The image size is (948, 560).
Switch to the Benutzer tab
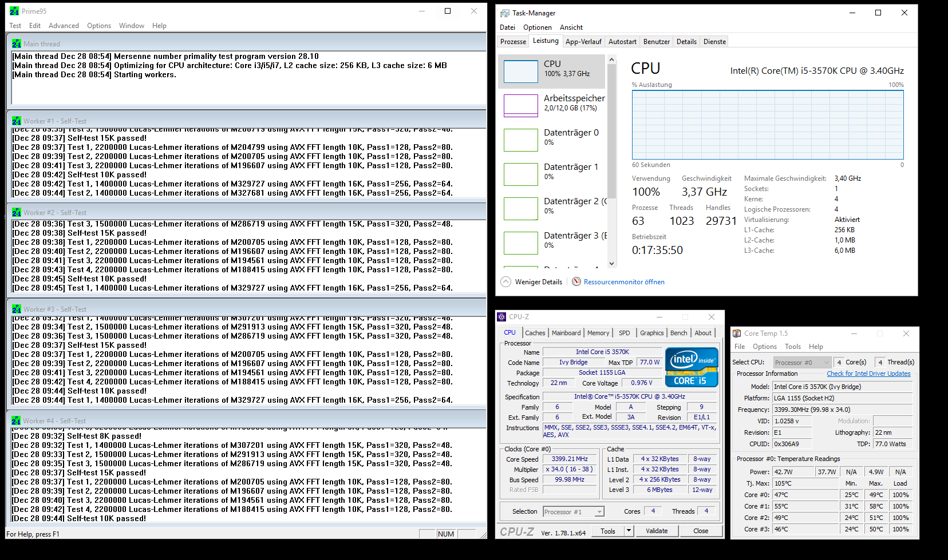click(x=657, y=42)
